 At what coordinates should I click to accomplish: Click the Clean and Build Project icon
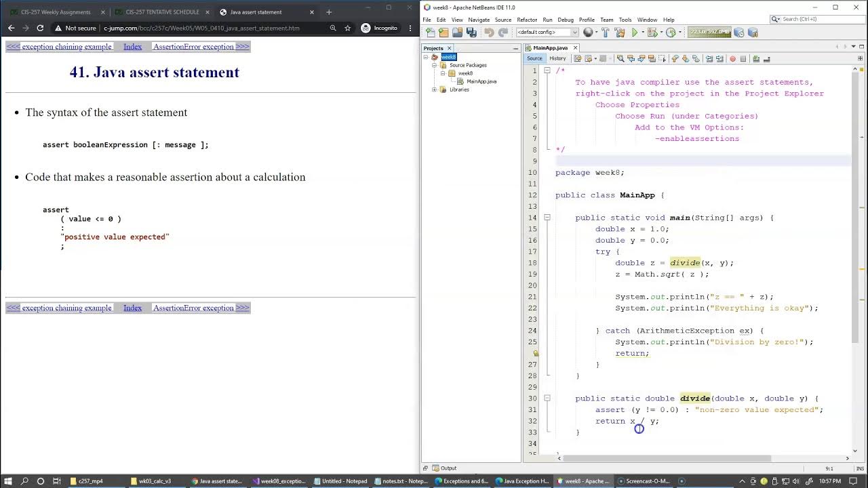[x=620, y=33]
